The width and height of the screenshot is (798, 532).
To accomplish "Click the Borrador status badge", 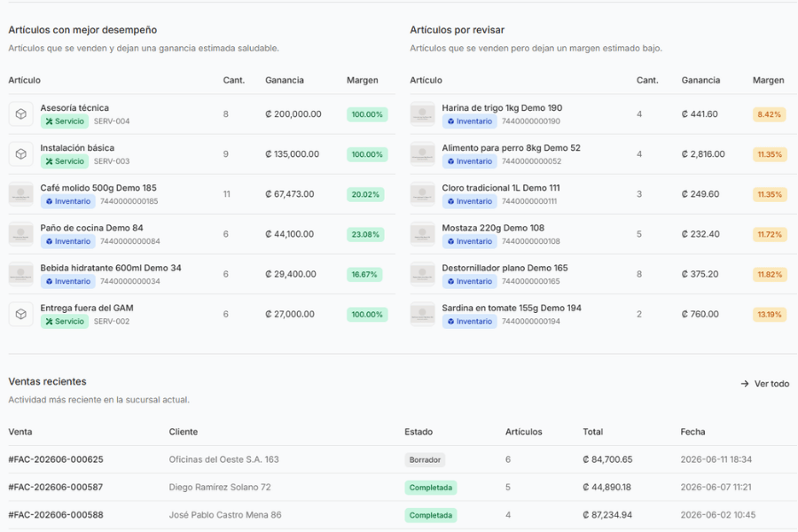I will tap(425, 459).
